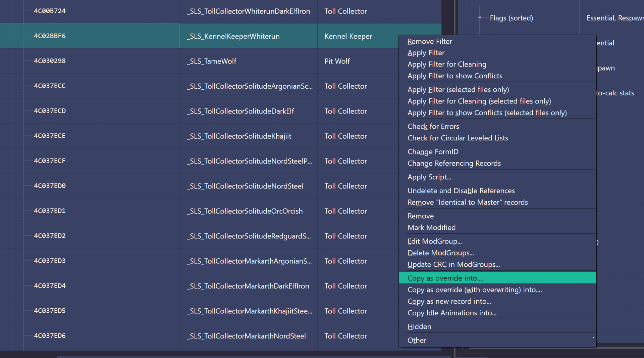Select record 4C037ED5
This screenshot has height=358, width=644.
(50, 311)
